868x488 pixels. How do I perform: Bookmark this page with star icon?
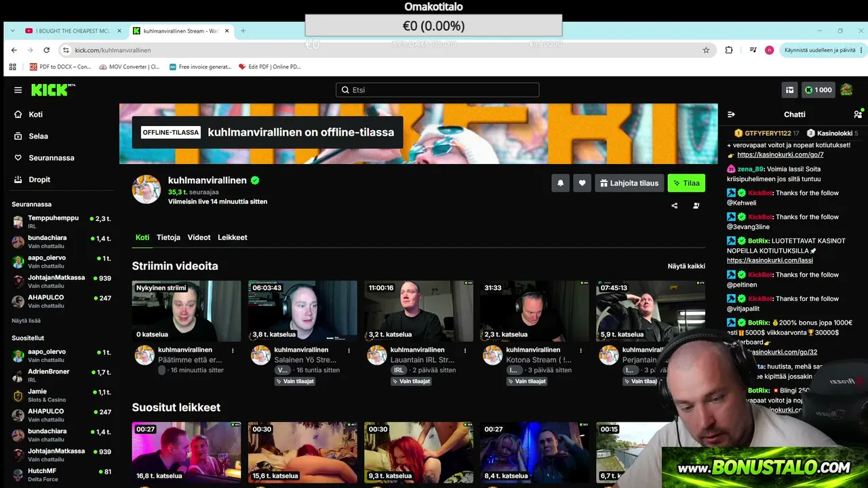[706, 50]
